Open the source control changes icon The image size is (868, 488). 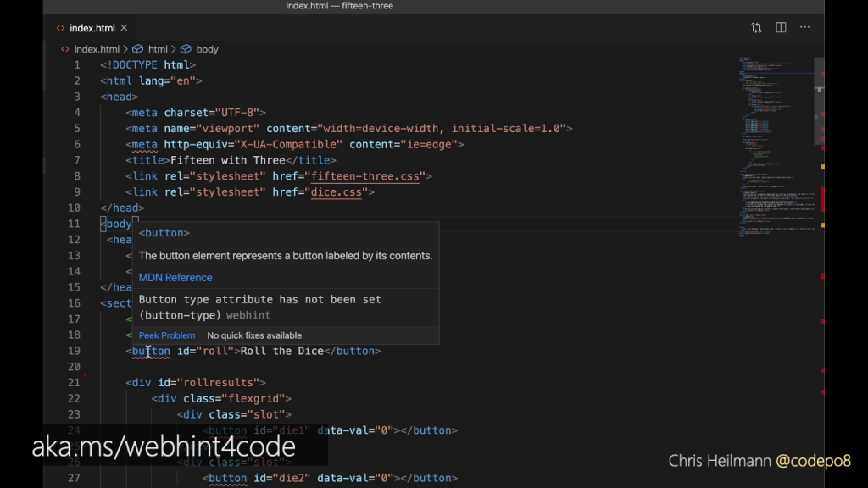756,28
